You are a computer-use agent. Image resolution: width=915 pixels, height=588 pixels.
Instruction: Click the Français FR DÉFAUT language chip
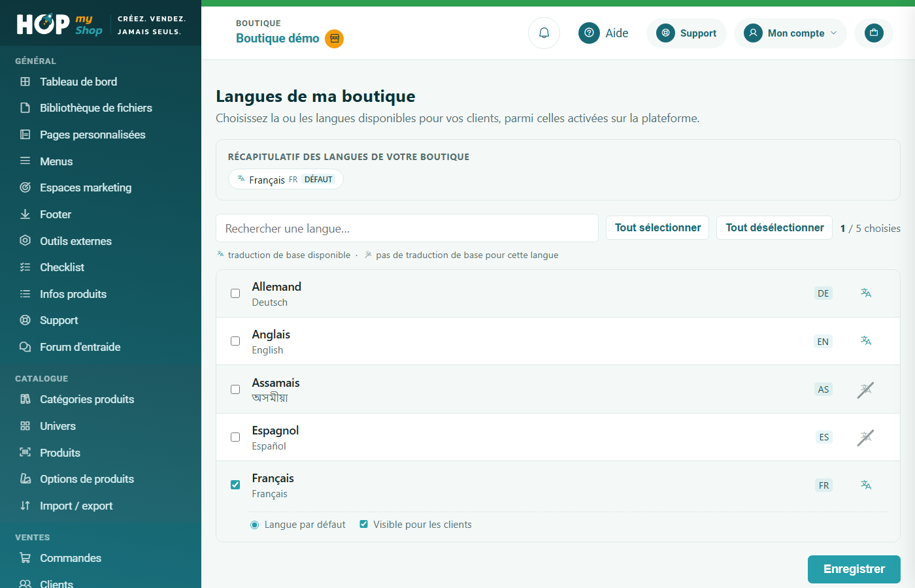click(286, 179)
